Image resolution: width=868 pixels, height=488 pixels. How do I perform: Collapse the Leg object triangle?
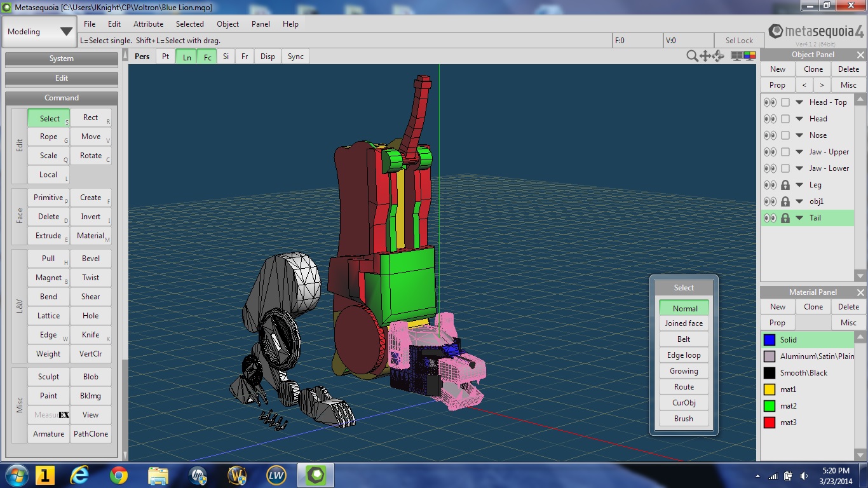[x=799, y=185]
